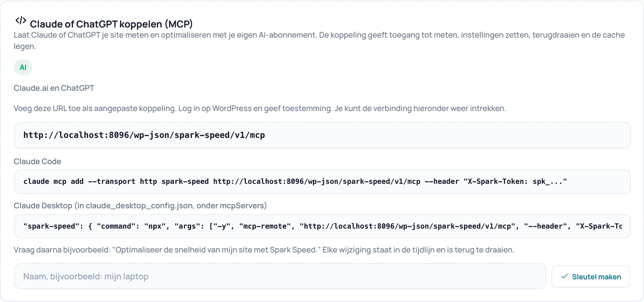
Task: Click the 'claude mcp add' command box
Action: tap(322, 182)
